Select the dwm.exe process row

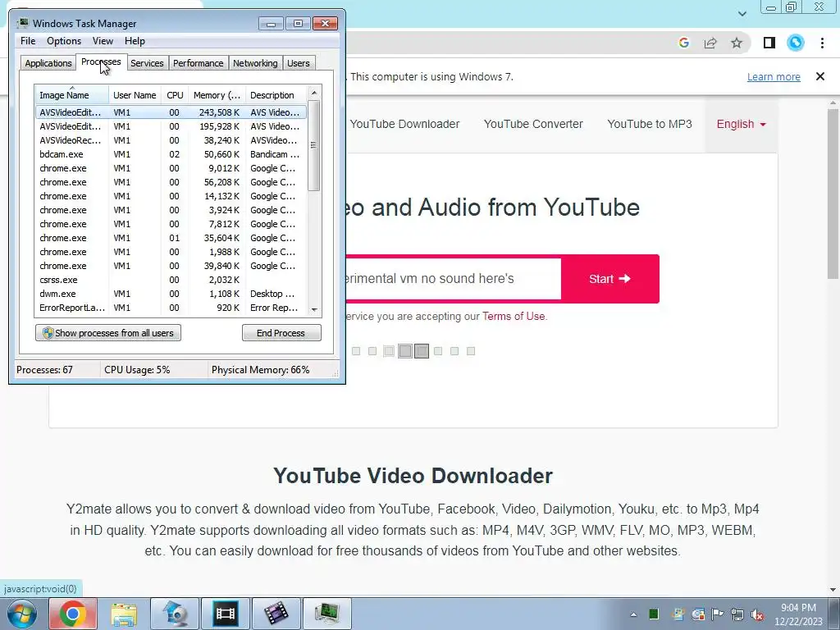tap(171, 294)
